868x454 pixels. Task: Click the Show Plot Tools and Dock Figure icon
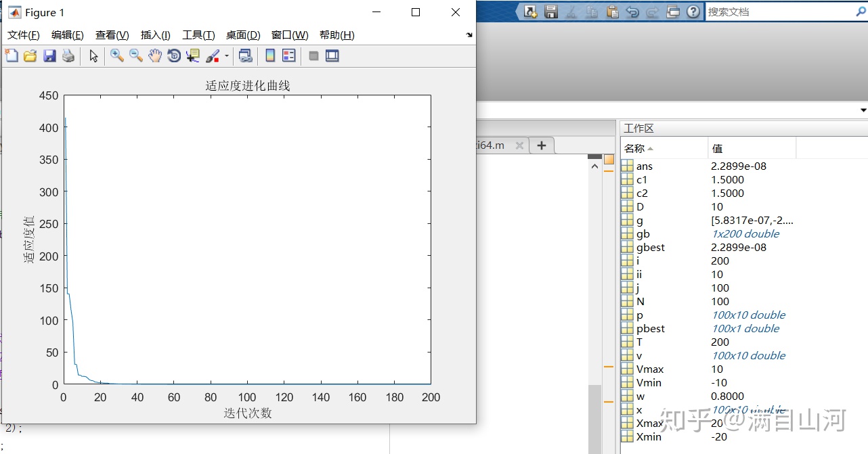pos(332,56)
